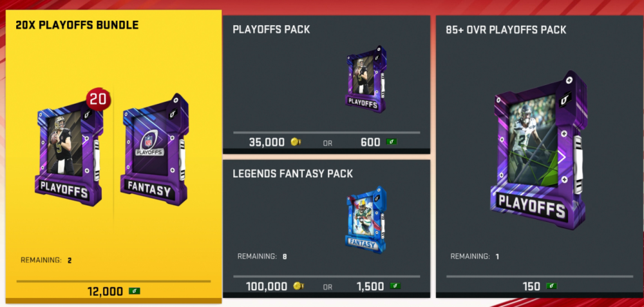Buy 85+ OVR Playoffs Pack for 150

(x=540, y=286)
